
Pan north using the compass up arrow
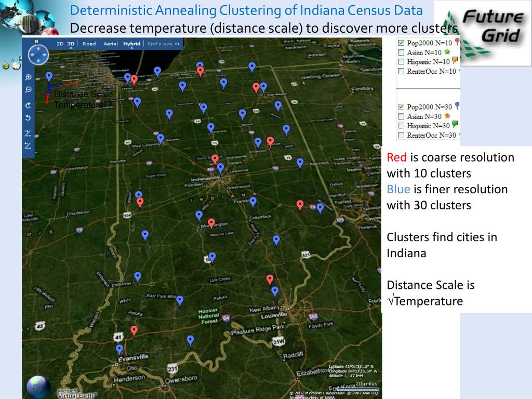(38, 49)
